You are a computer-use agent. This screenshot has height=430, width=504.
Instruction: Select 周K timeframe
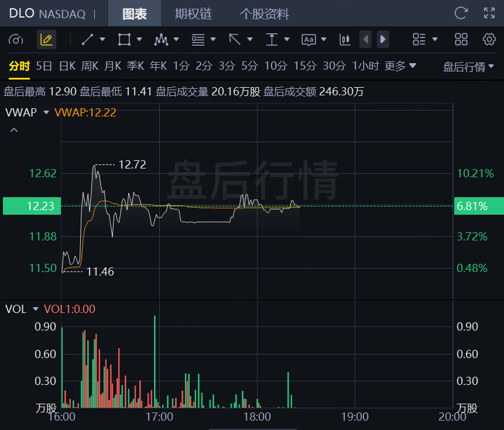click(x=90, y=66)
